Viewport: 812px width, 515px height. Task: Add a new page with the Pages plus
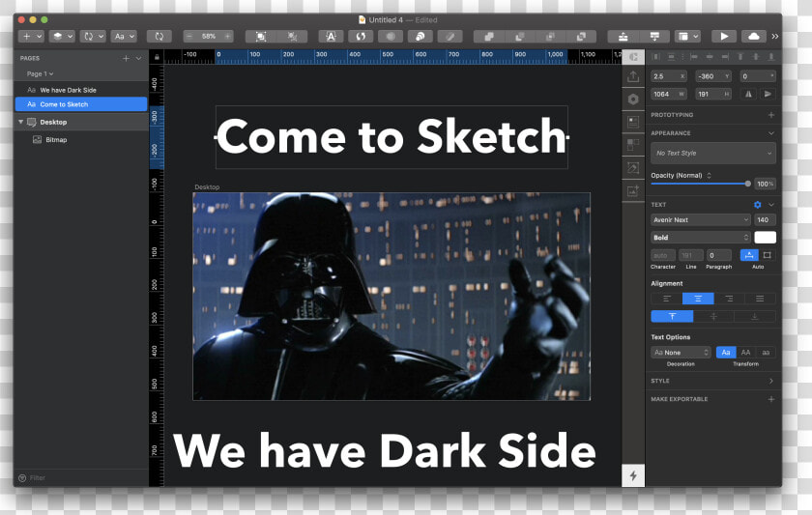pos(126,59)
